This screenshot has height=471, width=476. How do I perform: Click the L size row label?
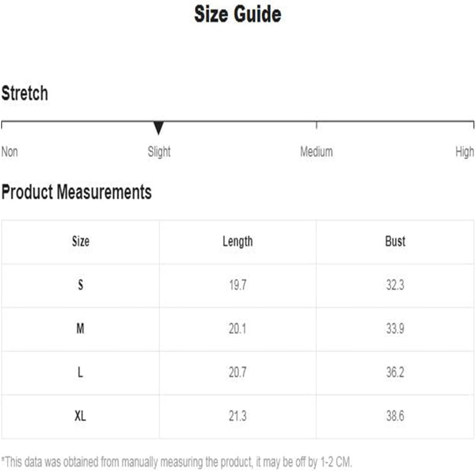coord(80,372)
